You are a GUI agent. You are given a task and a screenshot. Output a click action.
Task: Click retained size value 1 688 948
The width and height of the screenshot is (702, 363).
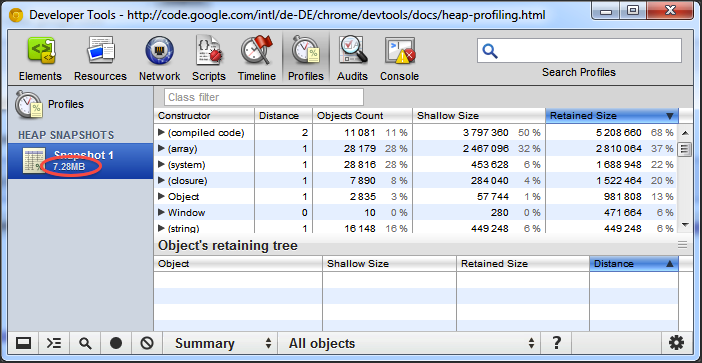tap(618, 165)
